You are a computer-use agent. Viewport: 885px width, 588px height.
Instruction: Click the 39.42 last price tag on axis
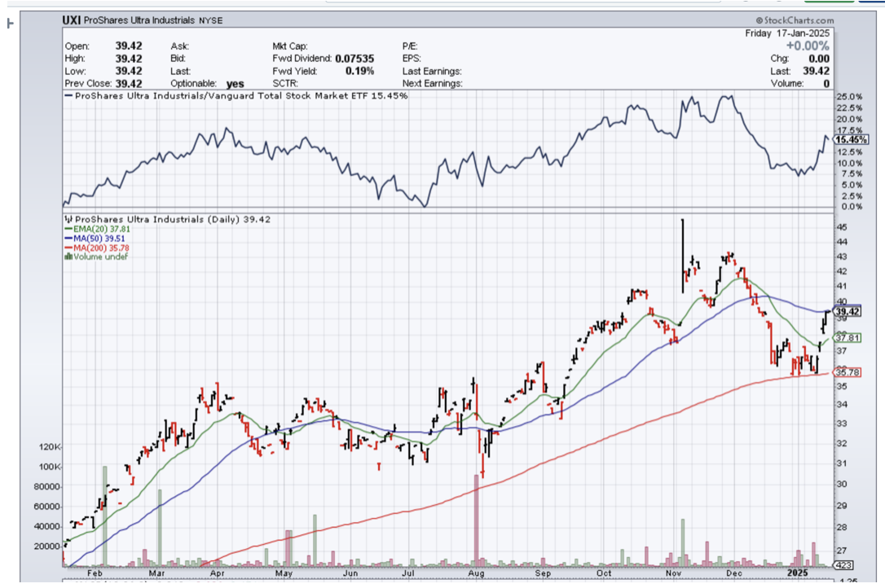(848, 311)
